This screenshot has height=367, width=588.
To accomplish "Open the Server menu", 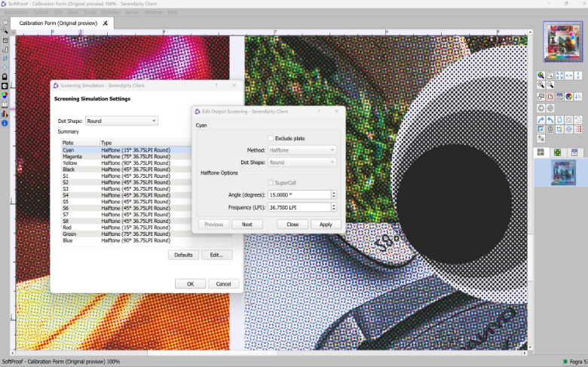I will [x=132, y=12].
